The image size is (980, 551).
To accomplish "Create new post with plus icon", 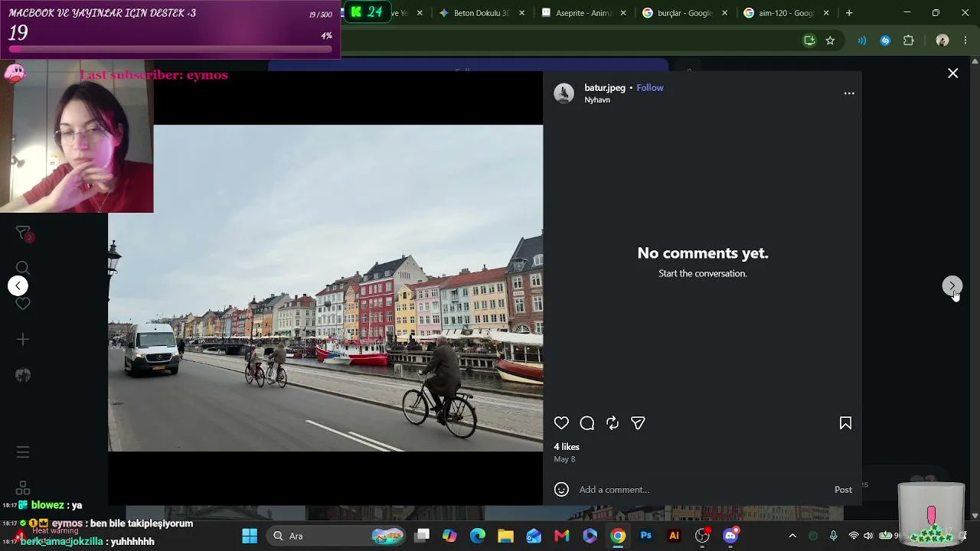I will point(23,339).
